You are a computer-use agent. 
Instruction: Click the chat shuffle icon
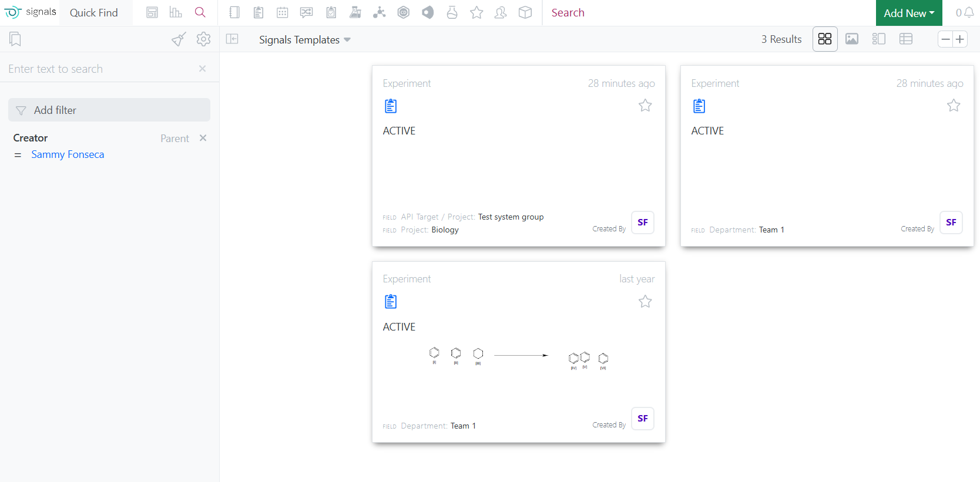point(307,12)
